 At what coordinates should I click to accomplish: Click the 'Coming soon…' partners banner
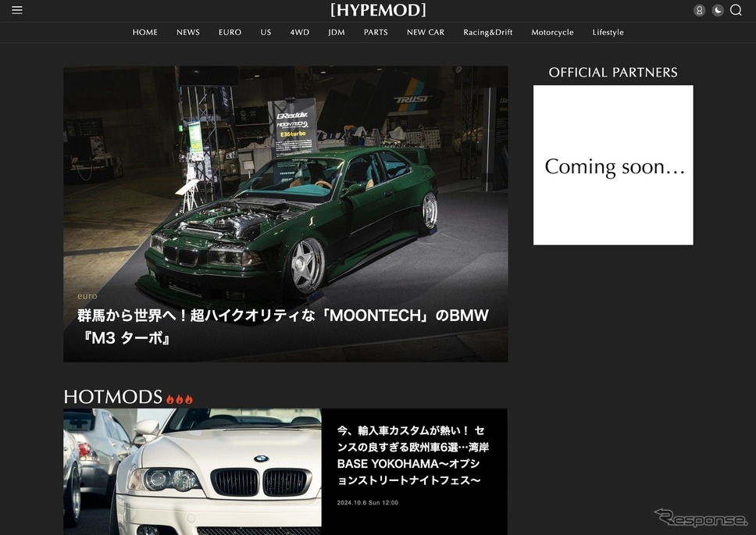(613, 166)
